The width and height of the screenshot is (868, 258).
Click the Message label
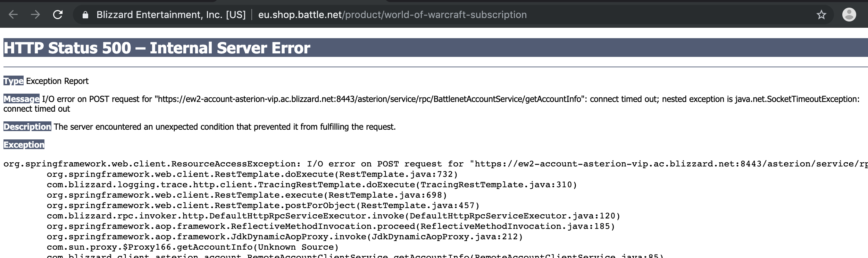22,99
